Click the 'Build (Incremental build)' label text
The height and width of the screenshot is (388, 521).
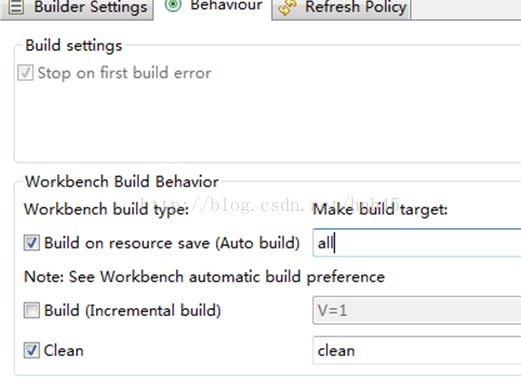click(132, 311)
